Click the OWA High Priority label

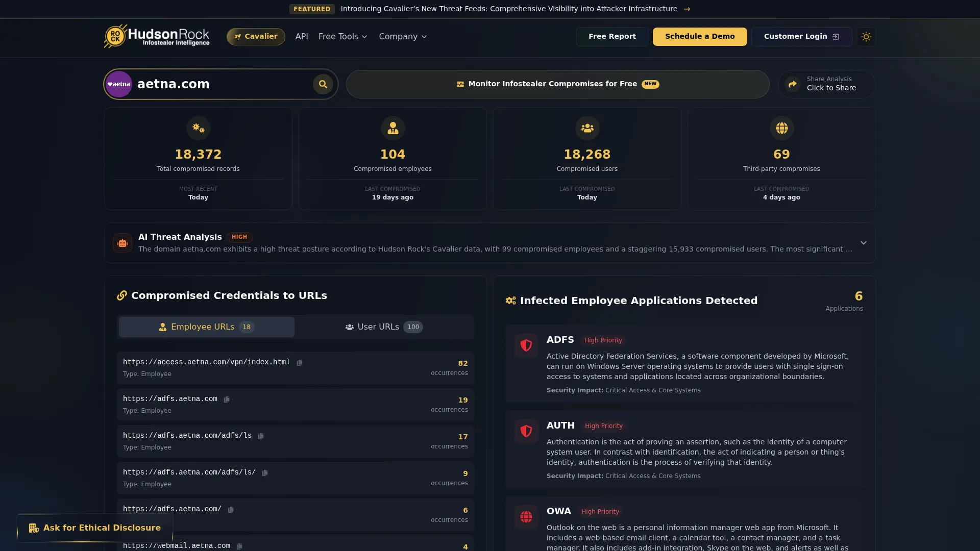[600, 512]
